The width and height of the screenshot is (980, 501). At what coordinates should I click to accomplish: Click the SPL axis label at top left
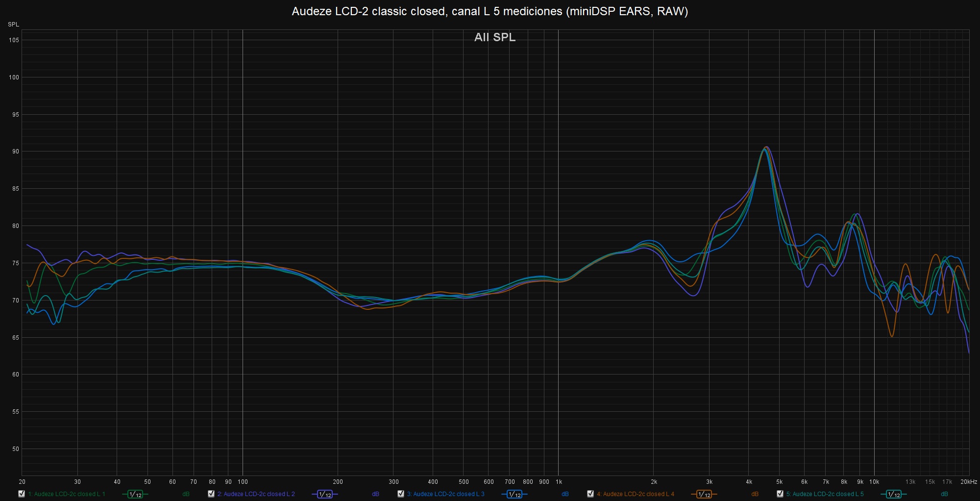13,25
